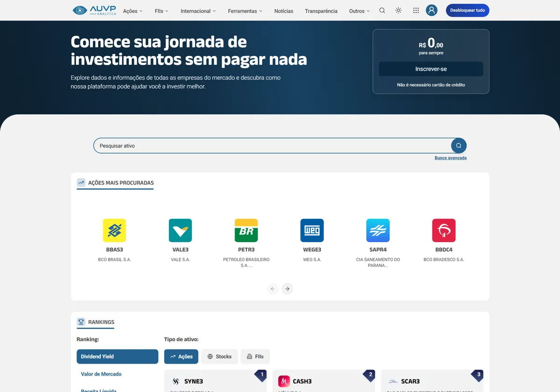560x392 pixels.
Task: Expand the Ações dropdown menu
Action: 133,11
